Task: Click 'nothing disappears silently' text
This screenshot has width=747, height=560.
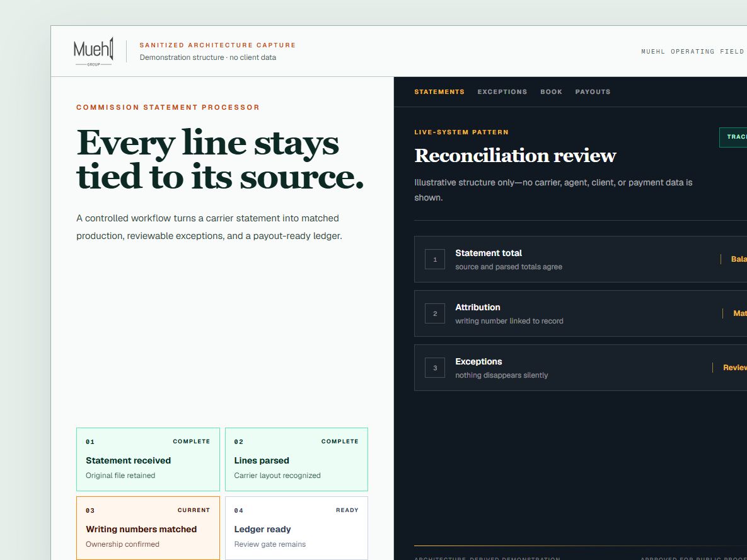Action: [x=502, y=376]
